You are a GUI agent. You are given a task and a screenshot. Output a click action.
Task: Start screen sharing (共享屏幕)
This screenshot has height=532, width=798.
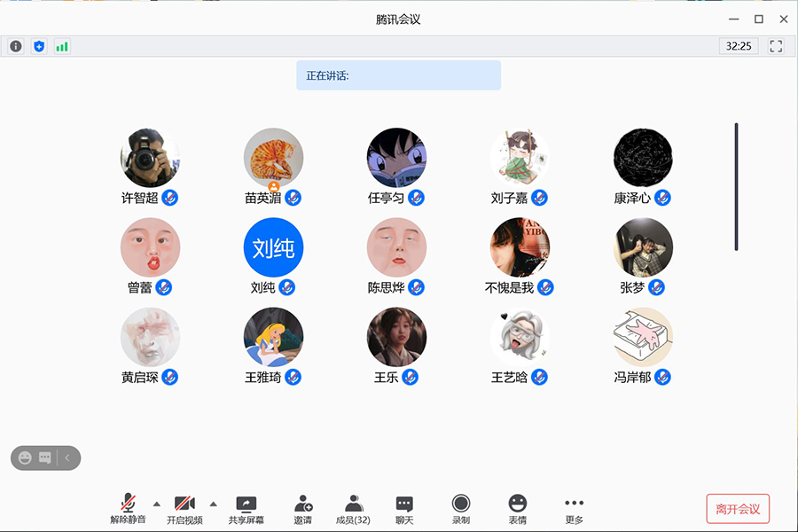point(246,509)
